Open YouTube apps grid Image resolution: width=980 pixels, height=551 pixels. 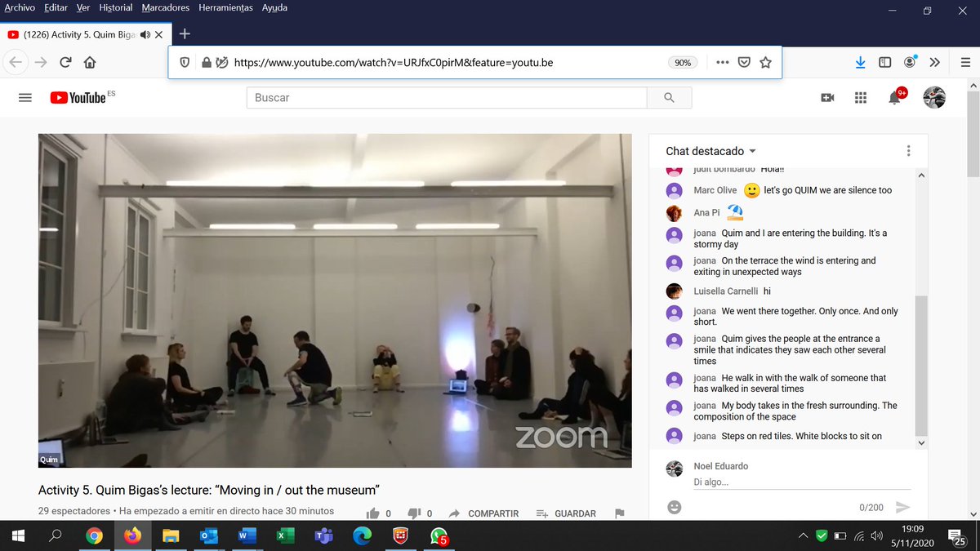(860, 98)
